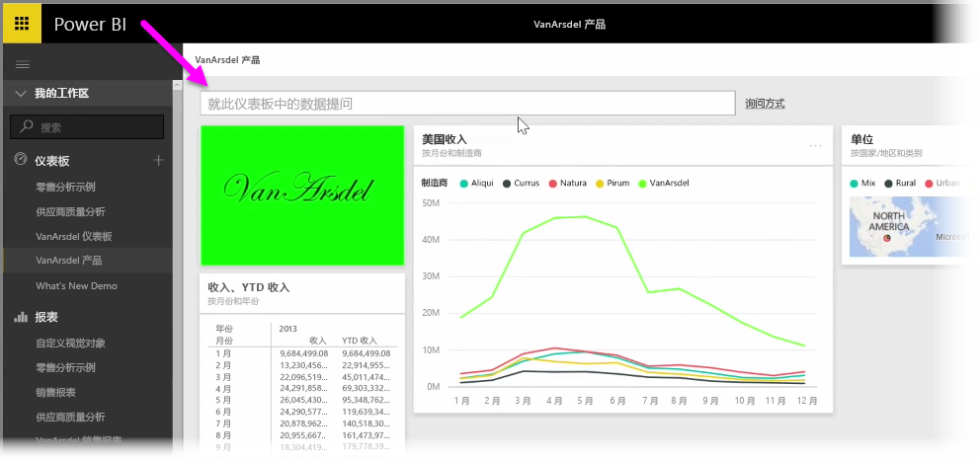The width and height of the screenshot is (980, 460).
Task: Click the VanArsdel 产品 breadcrumb title
Action: click(x=227, y=60)
